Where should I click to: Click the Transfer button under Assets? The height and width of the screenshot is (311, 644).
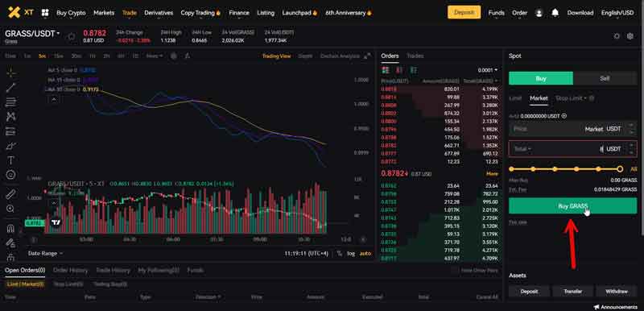click(572, 292)
